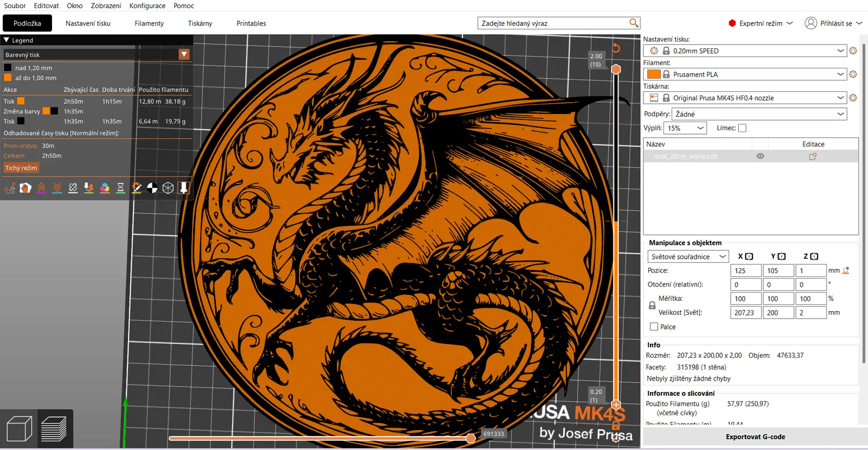Open the Okno menu

[x=75, y=5]
